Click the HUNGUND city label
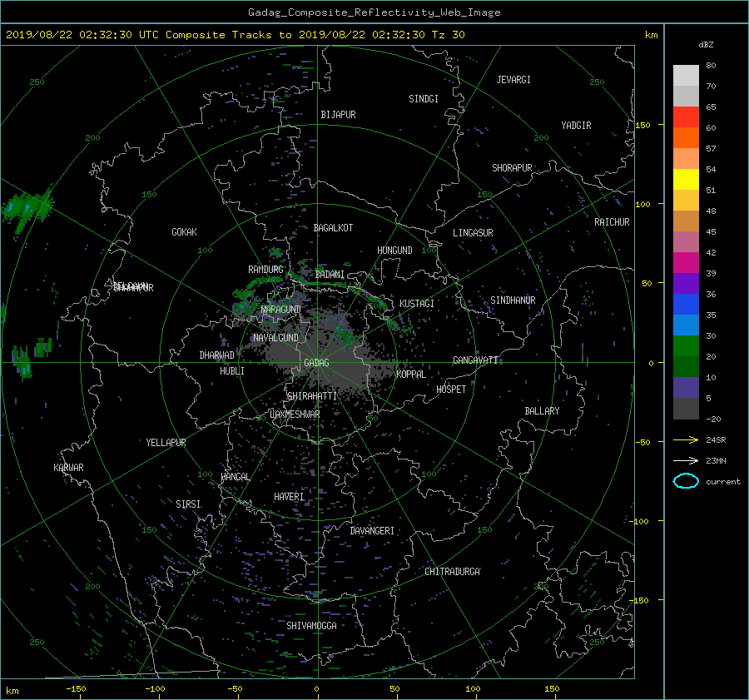 394,251
